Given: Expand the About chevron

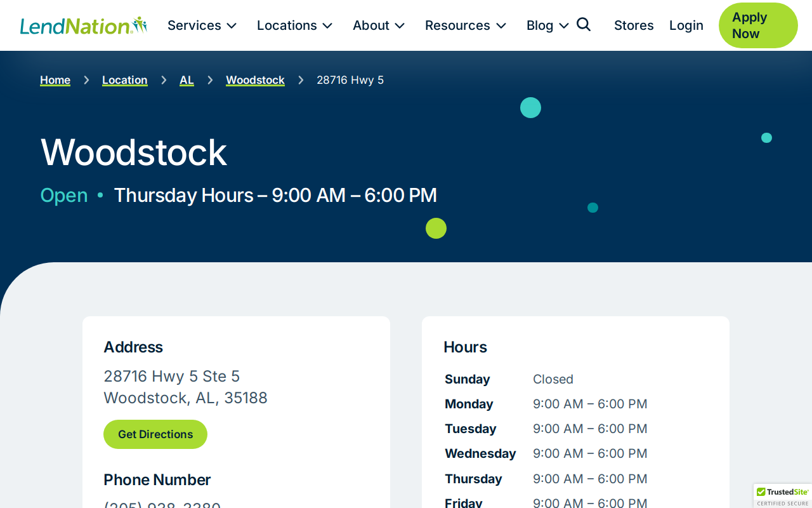Looking at the screenshot, I should pos(400,26).
